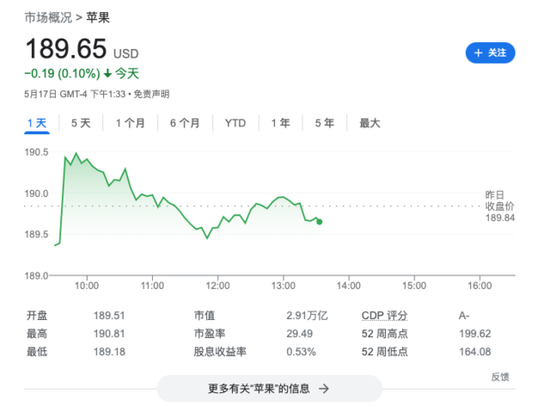
Task: Open 更多有关苹果的信息 button
Action: tap(269, 389)
